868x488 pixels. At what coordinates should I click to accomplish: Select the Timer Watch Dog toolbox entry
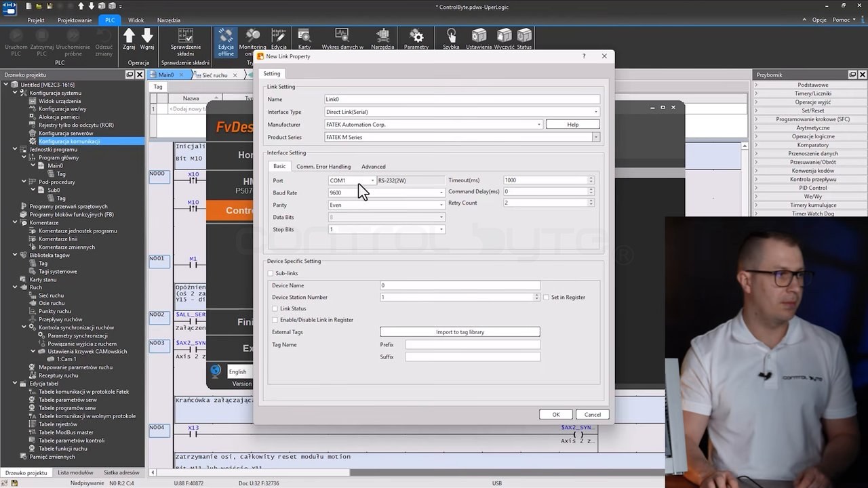click(x=812, y=213)
